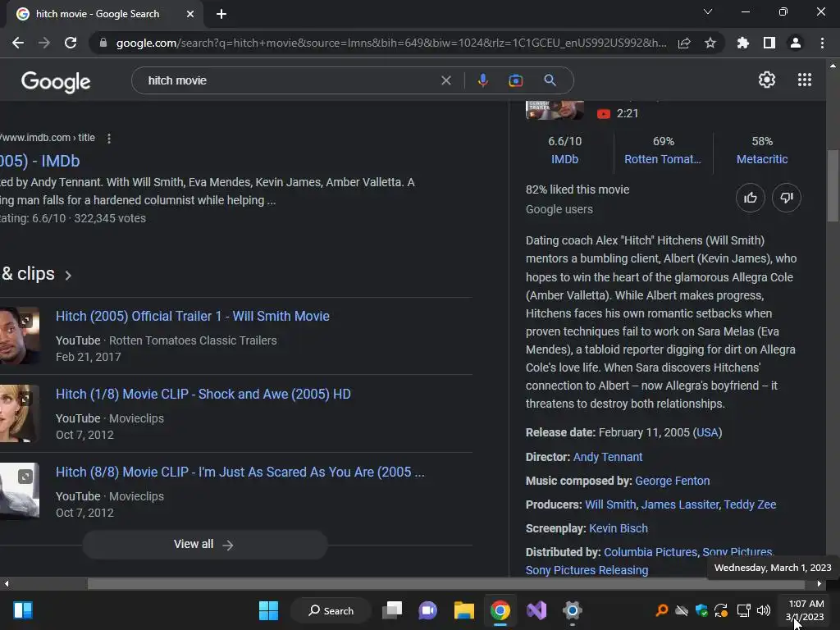Screen dimensions: 840x630
Task: Close the hitch movie tab
Action: point(190,14)
